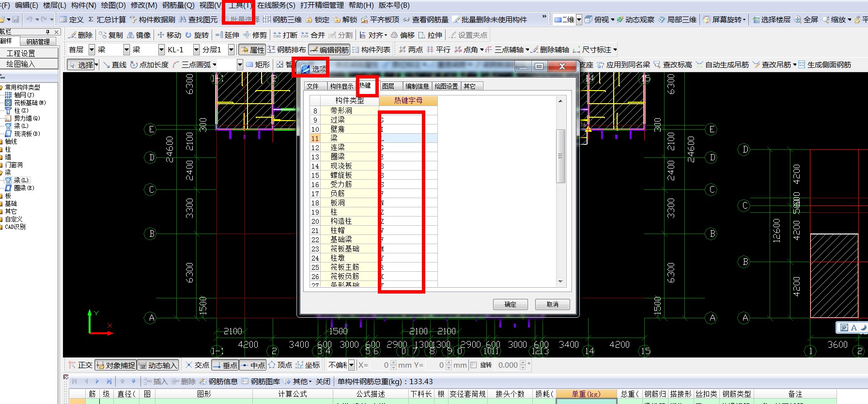Open the 绘图输入 panel button
Screen dimensions: 868x404
(x=30, y=64)
